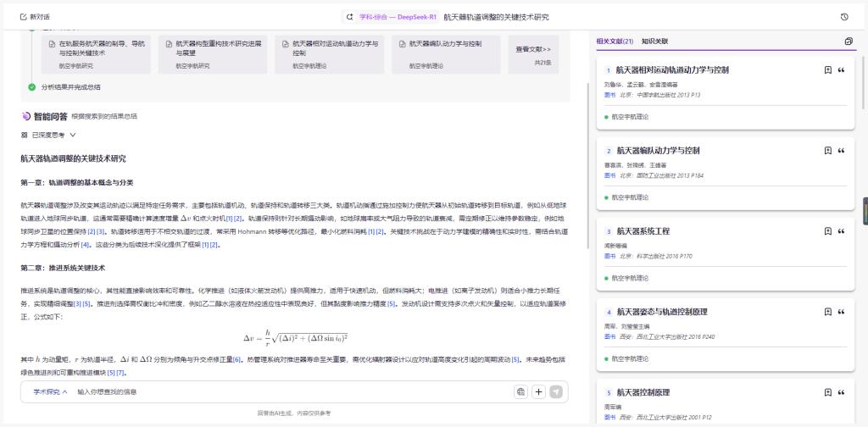This screenshot has width=868, height=427.
Task: Start a 新对话 new conversation
Action: click(35, 17)
